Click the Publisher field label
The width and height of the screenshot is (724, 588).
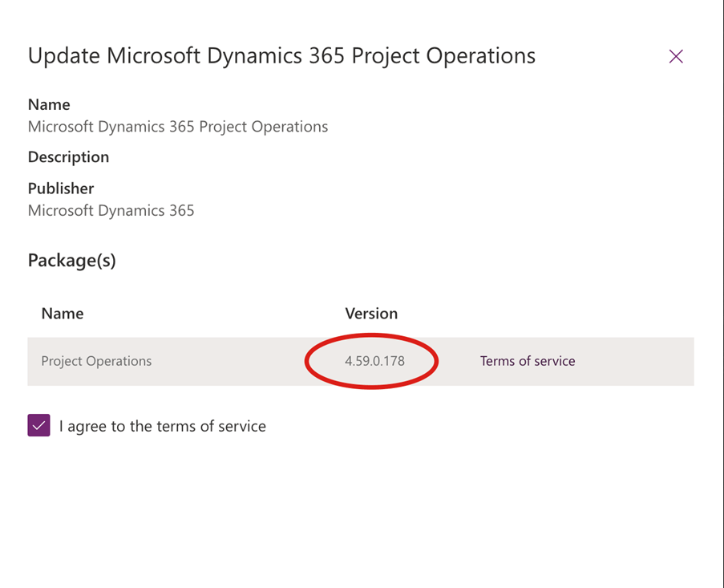[x=61, y=189]
